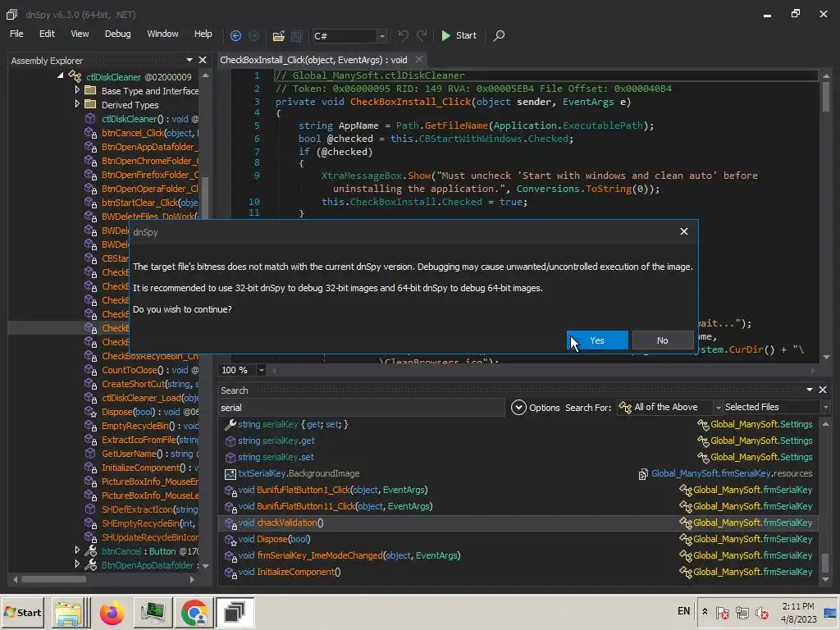Collapse the ctlDiskCleaner tree node
Image resolution: width=840 pixels, height=630 pixels.
(x=61, y=76)
